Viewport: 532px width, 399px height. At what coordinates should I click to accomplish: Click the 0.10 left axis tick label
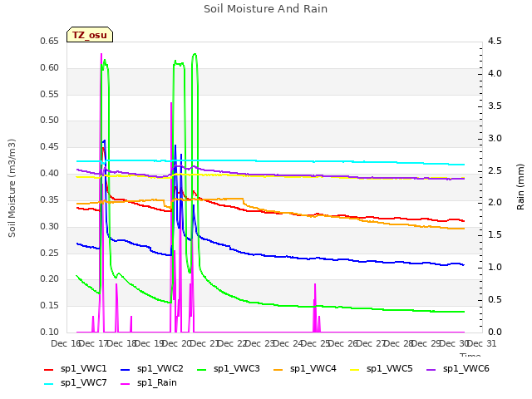click(49, 332)
